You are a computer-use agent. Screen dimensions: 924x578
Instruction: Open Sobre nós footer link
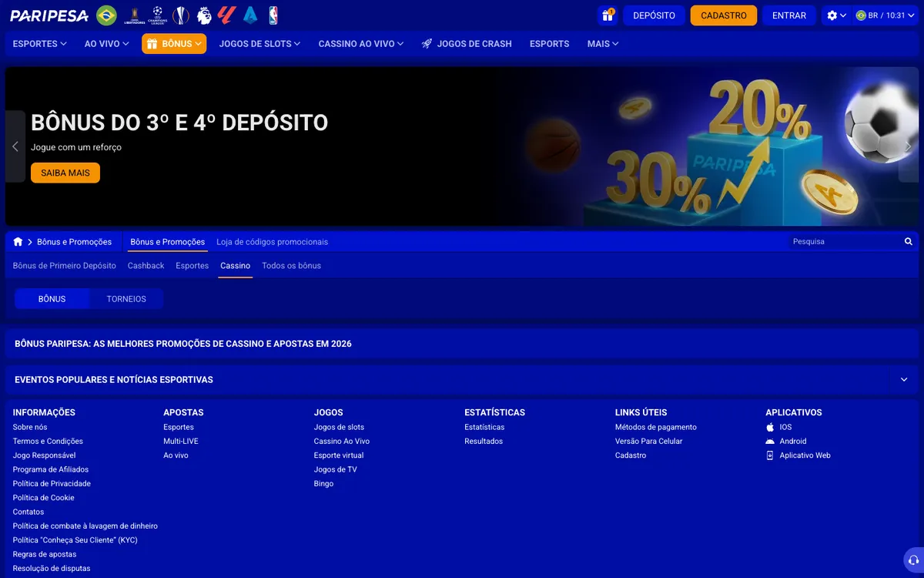(30, 427)
